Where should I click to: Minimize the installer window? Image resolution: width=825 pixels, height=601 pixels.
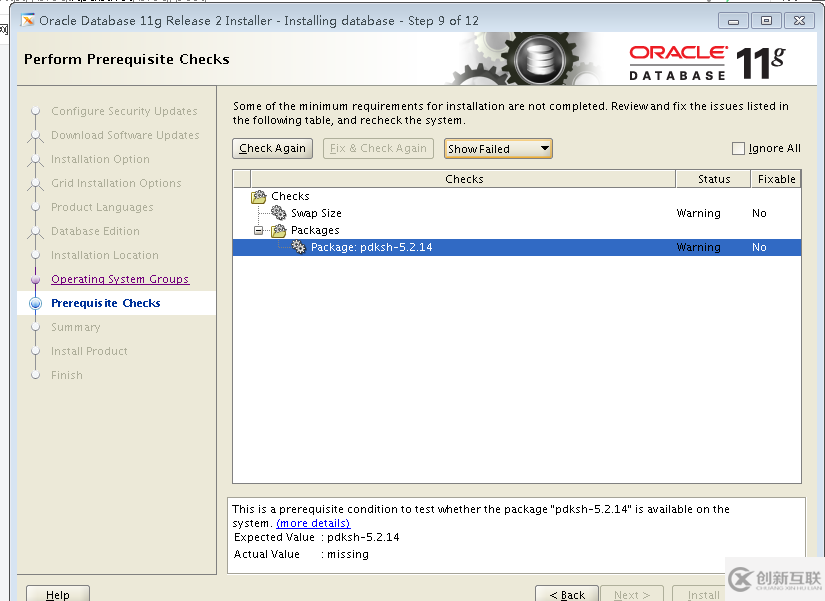733,21
